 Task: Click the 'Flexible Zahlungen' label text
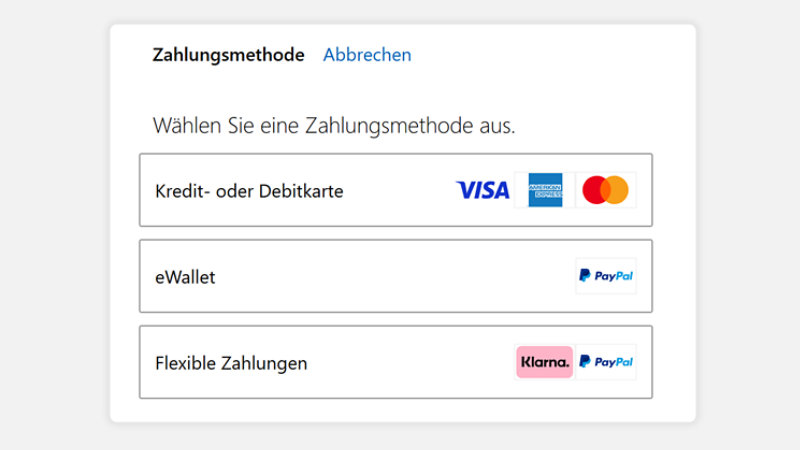[x=231, y=363]
